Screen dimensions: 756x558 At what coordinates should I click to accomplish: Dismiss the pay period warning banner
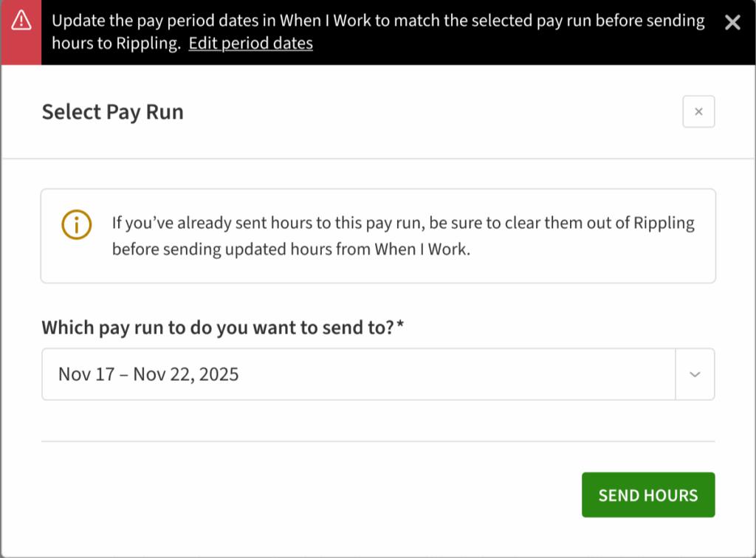pos(732,22)
